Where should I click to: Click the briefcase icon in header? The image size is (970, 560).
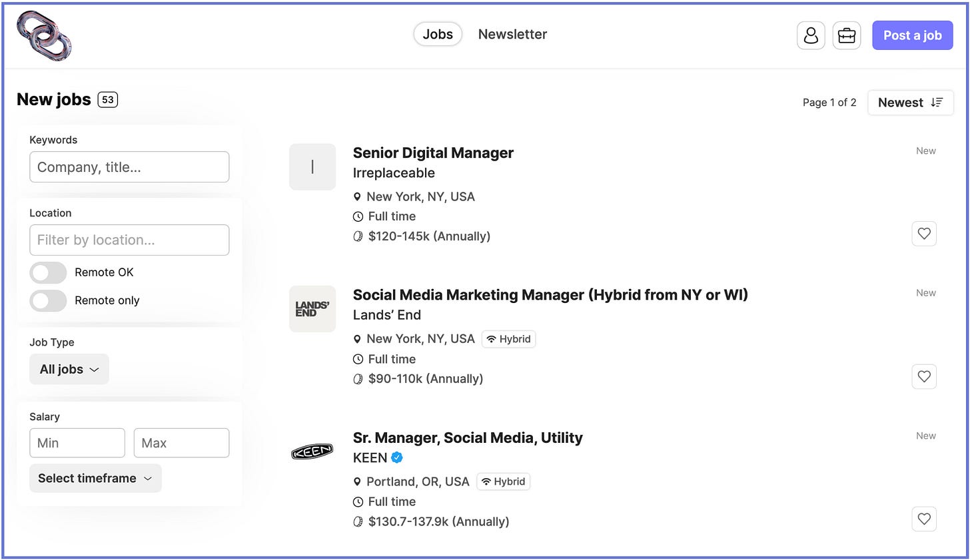(x=847, y=35)
